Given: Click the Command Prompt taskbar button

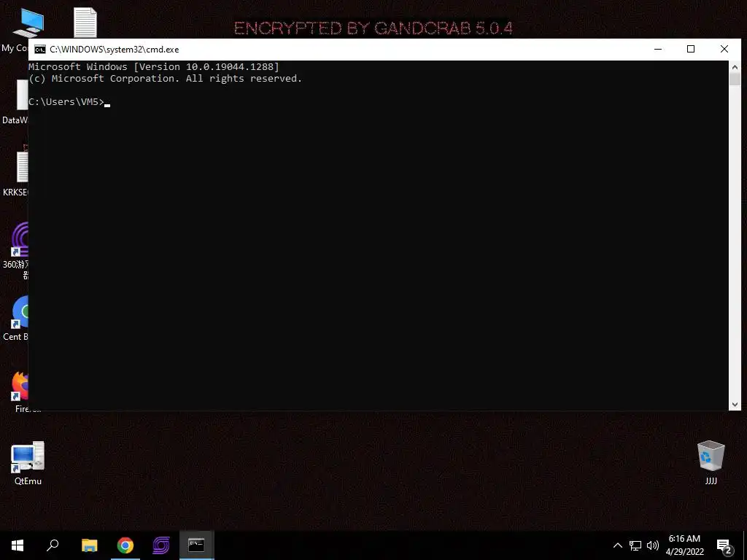Looking at the screenshot, I should 196,545.
